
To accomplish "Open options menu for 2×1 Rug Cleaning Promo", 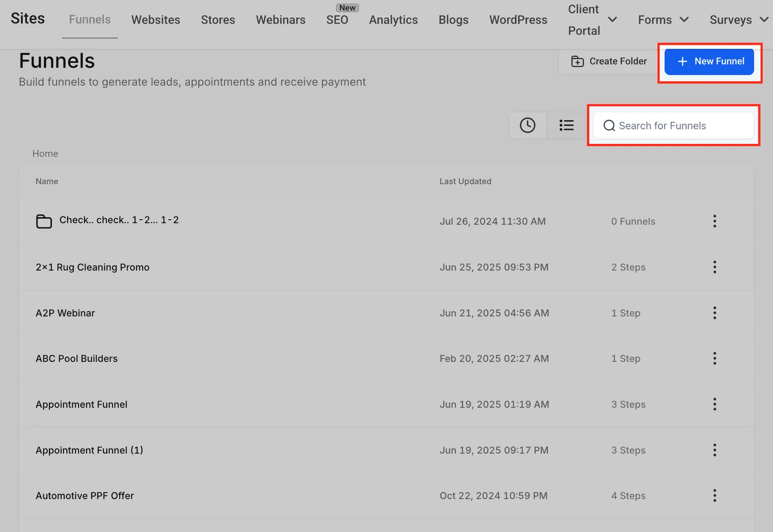I will tap(715, 267).
